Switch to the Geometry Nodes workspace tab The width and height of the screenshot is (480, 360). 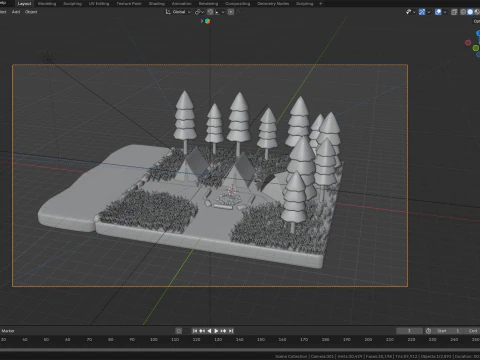point(273,4)
